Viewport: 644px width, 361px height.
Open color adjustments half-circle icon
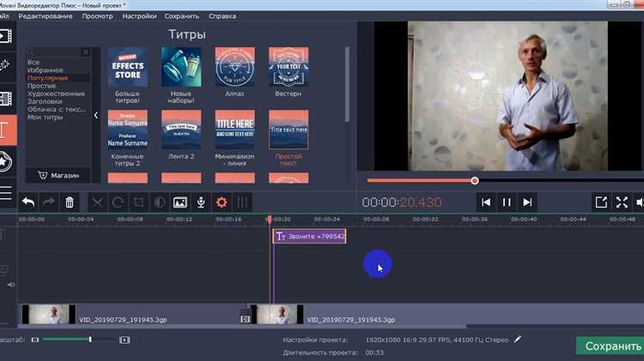click(x=160, y=202)
